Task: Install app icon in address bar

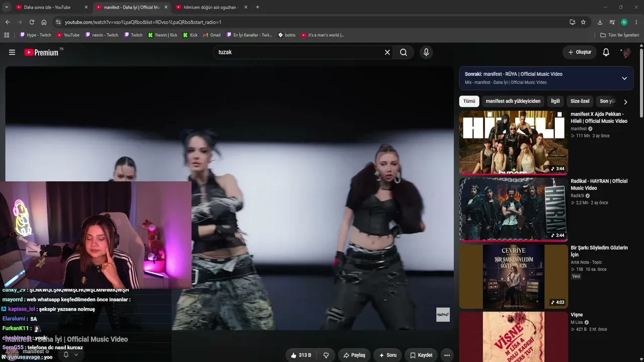Action: (x=573, y=22)
